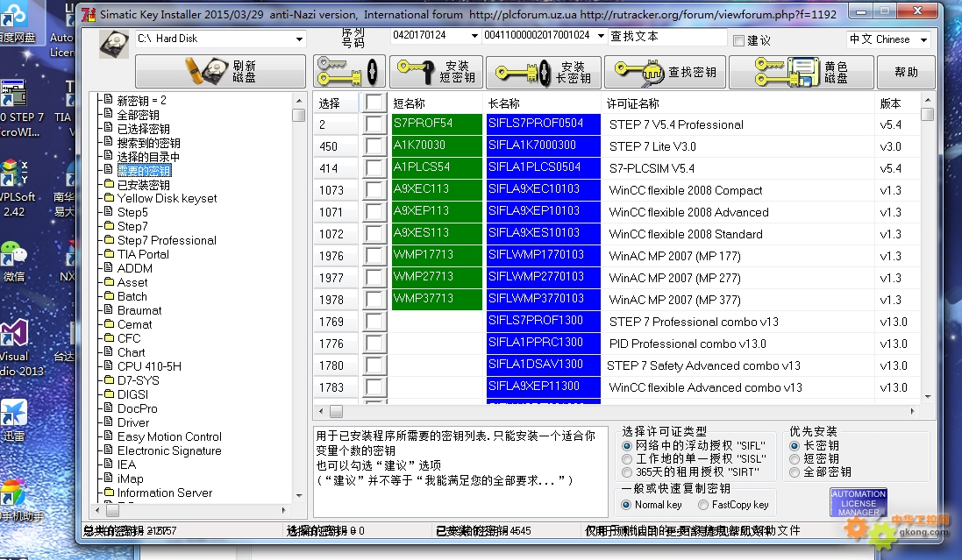This screenshot has width=962, height=560.
Task: Open Step7 Professional in the tree
Action: point(167,240)
